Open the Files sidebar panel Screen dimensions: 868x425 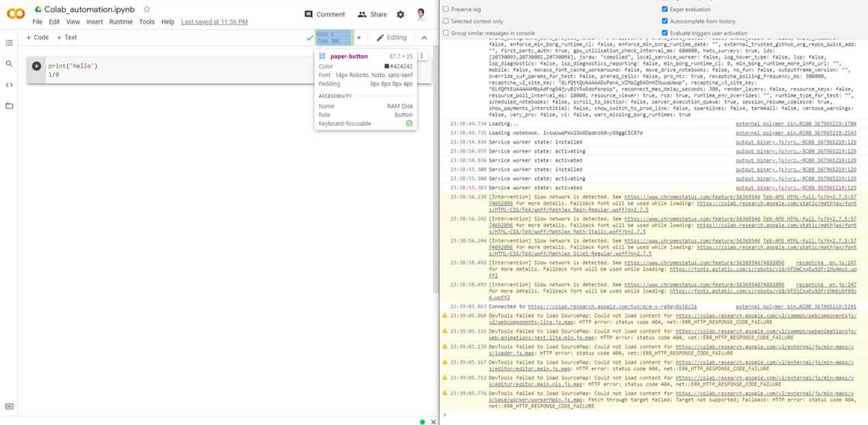click(10, 106)
